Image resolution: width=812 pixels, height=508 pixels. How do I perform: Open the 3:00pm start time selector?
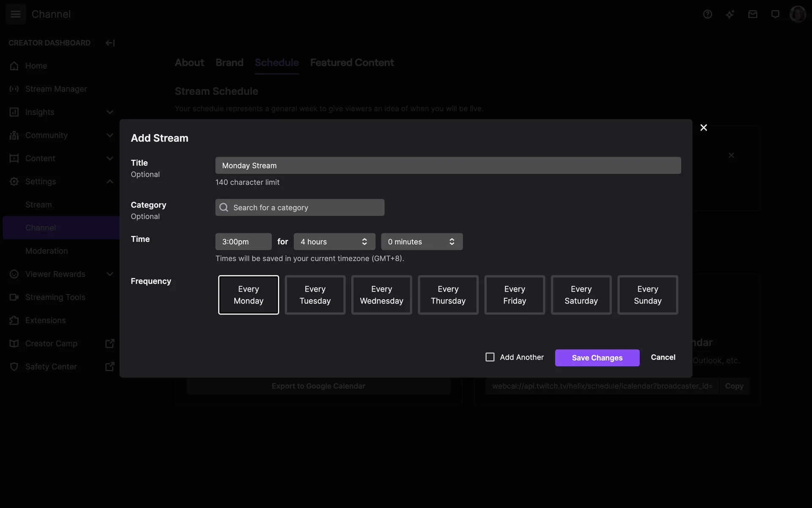[243, 242]
